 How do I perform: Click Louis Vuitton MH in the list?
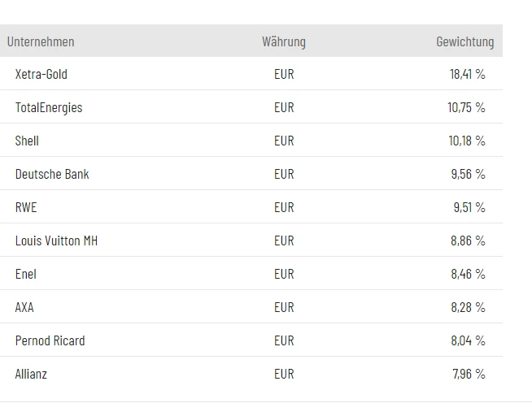[57, 240]
